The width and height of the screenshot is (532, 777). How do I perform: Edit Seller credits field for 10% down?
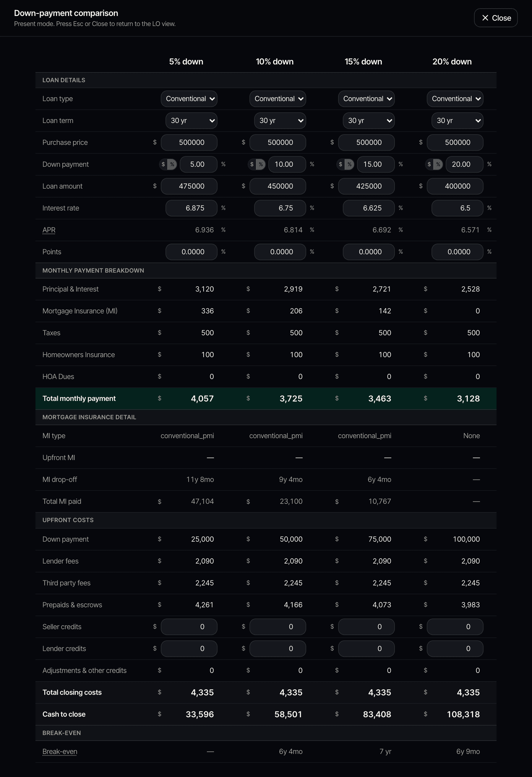click(x=278, y=627)
